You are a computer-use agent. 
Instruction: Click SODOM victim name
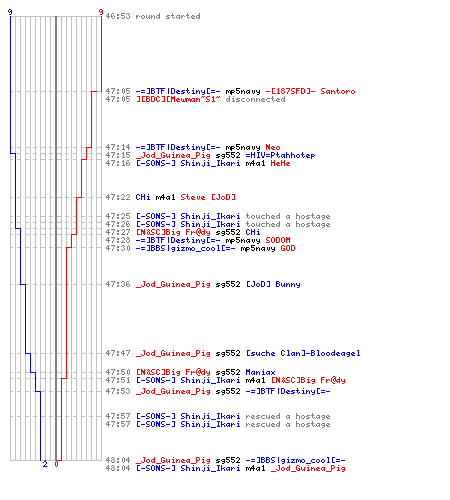coord(278,240)
